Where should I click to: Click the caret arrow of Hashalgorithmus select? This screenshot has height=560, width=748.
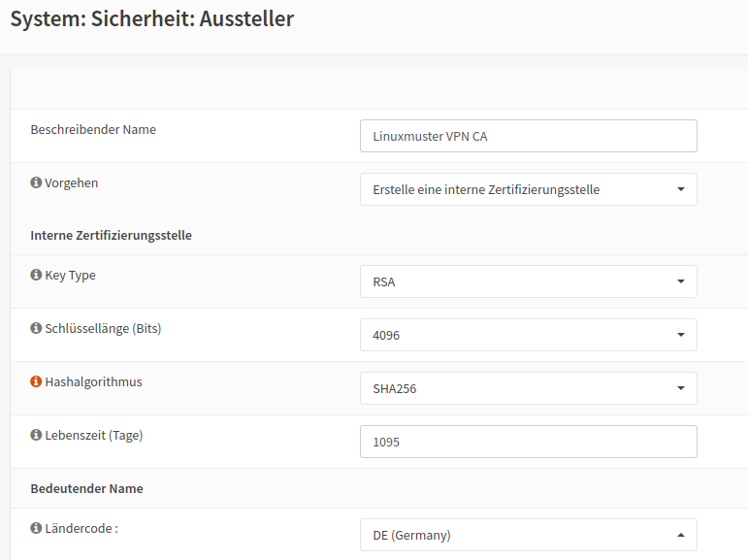click(681, 388)
